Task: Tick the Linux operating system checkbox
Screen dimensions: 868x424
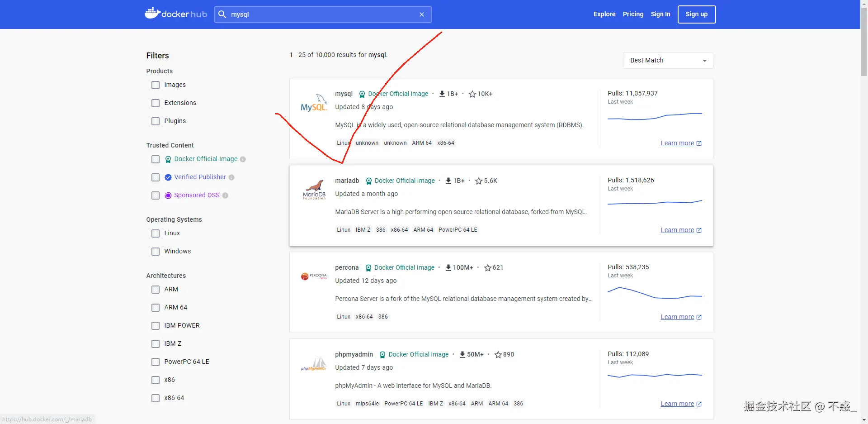Action: pyautogui.click(x=156, y=233)
